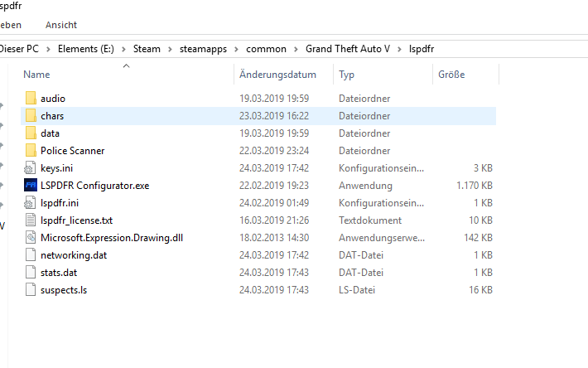Image resolution: width=588 pixels, height=368 pixels.
Task: Click the suspects.ls file icon
Action: pos(31,290)
